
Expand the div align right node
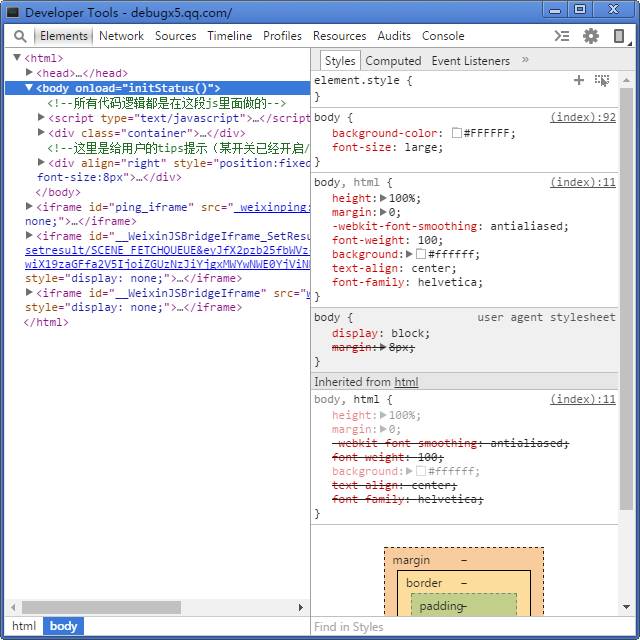click(x=41, y=162)
